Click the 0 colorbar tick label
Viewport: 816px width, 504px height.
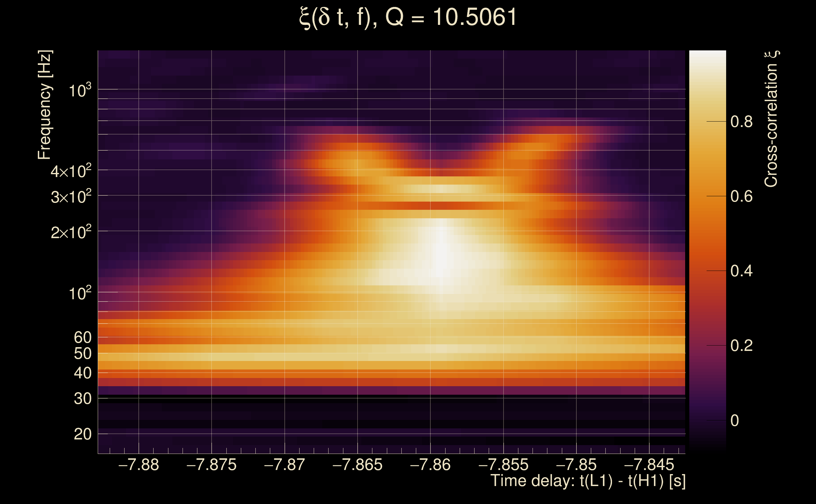coord(734,421)
